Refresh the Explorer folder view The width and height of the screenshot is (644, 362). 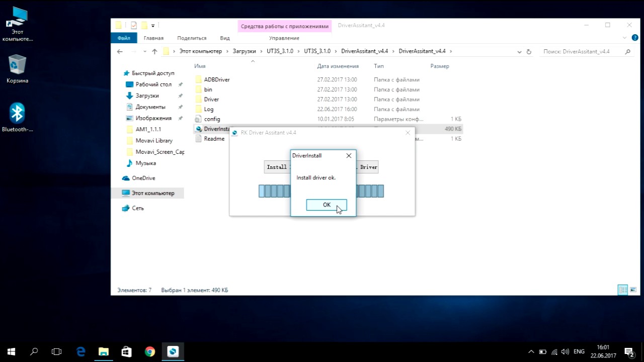529,51
